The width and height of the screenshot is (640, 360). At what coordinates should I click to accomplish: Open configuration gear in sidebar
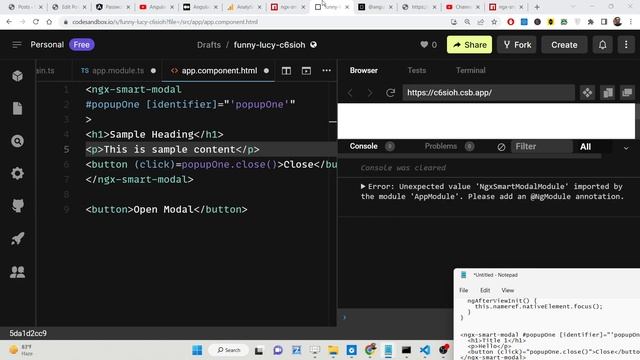tap(18, 173)
